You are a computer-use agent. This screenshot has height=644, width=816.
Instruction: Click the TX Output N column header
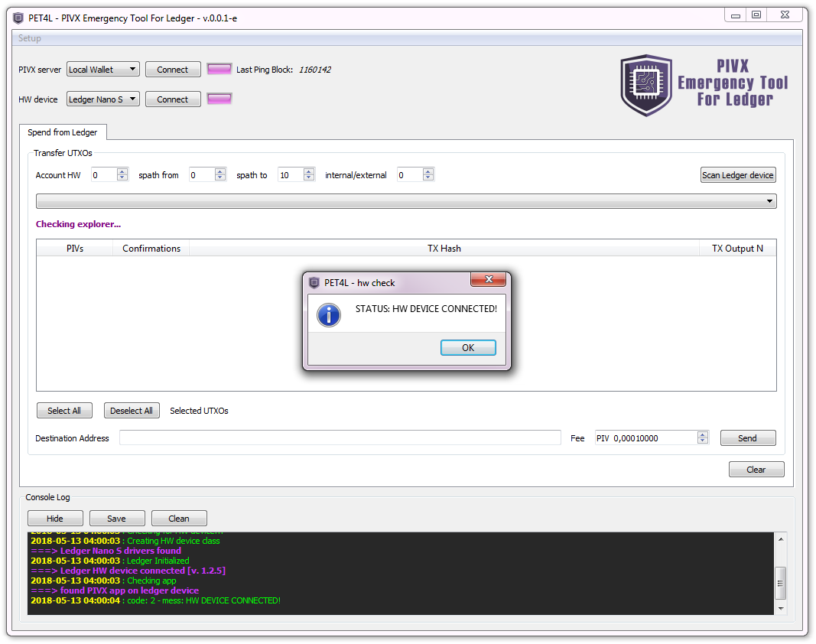click(x=737, y=249)
